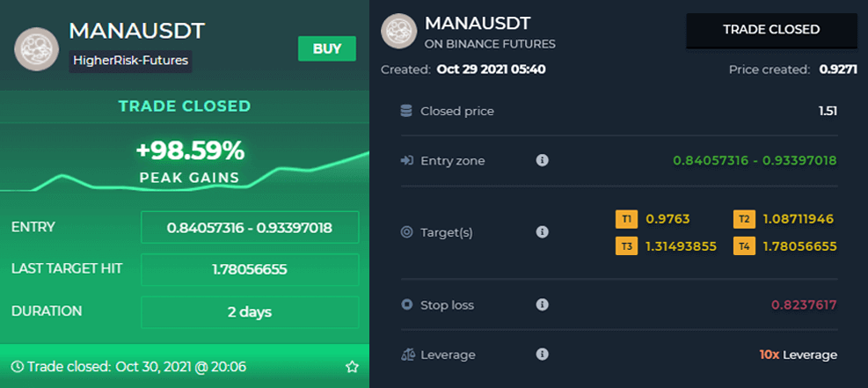Viewport: 868px width, 388px height.
Task: Click the Leverage scale icon
Action: point(406,355)
